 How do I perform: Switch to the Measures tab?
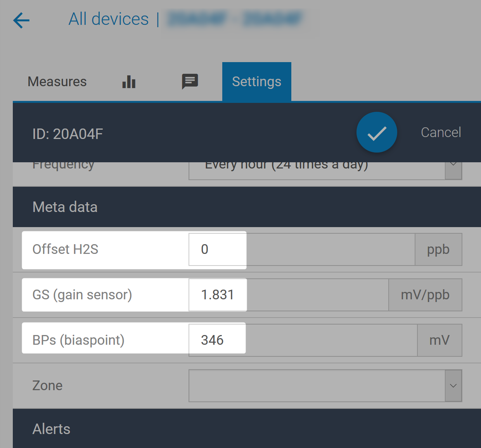coord(57,82)
